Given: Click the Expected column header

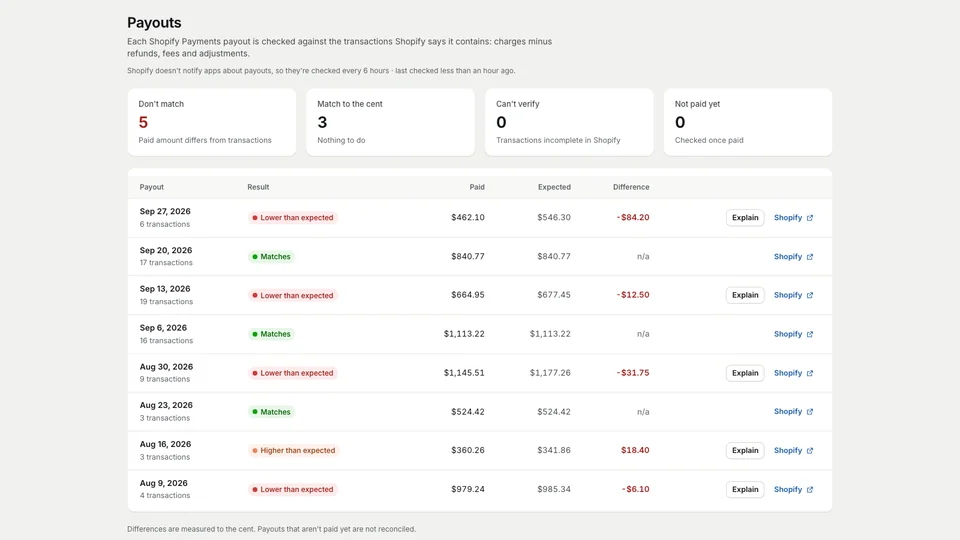Looking at the screenshot, I should (x=554, y=187).
